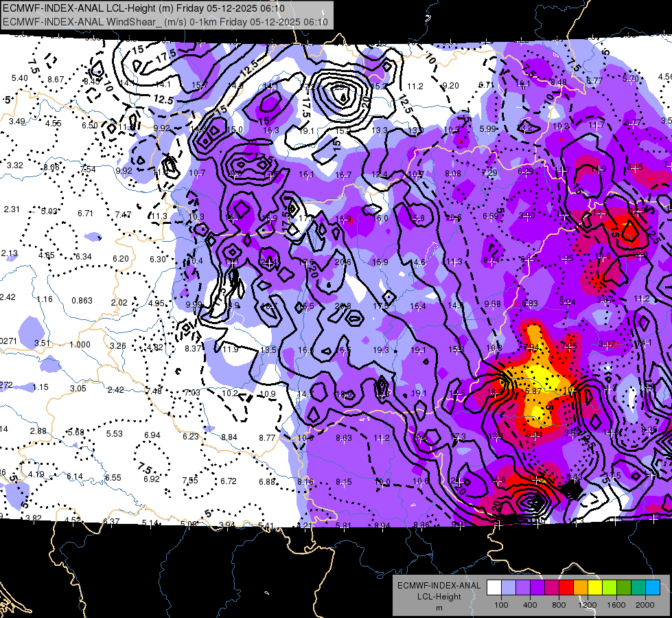This screenshot has width=672, height=618.
Task: Click the LCL-Height title line in the header
Action: coord(143,8)
